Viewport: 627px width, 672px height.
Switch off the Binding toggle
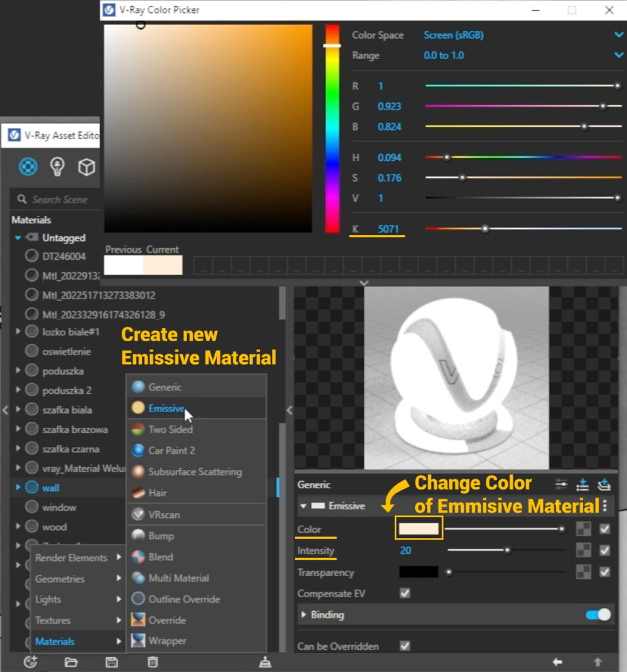(597, 615)
